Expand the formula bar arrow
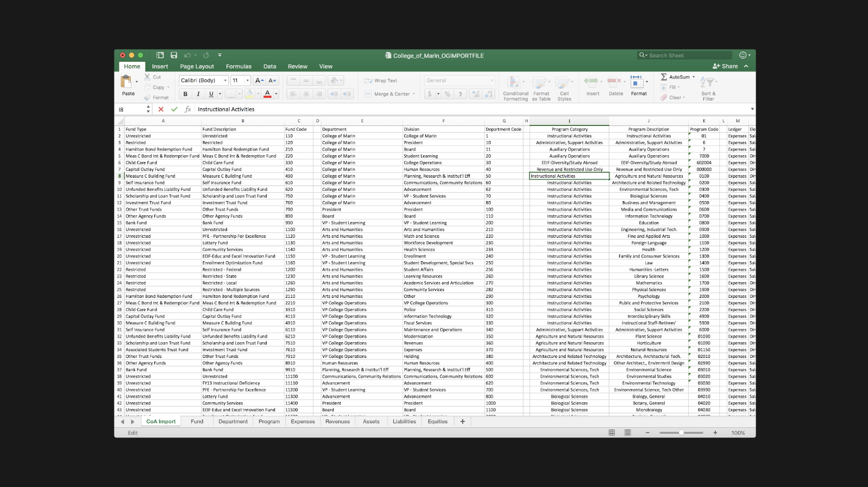This screenshot has height=487, width=868. coord(752,109)
